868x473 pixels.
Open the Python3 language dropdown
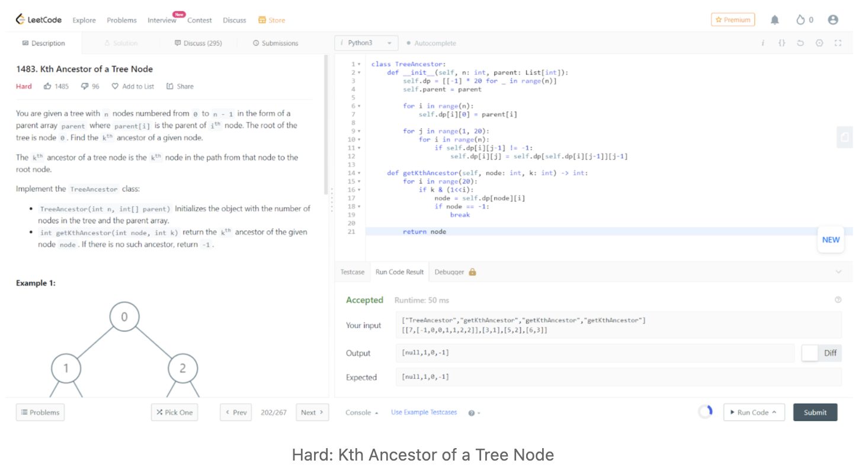366,43
